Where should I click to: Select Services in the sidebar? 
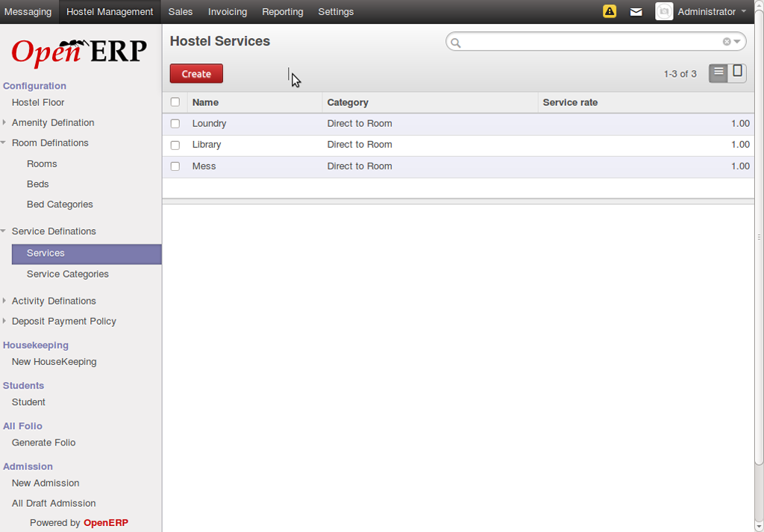tap(87, 254)
